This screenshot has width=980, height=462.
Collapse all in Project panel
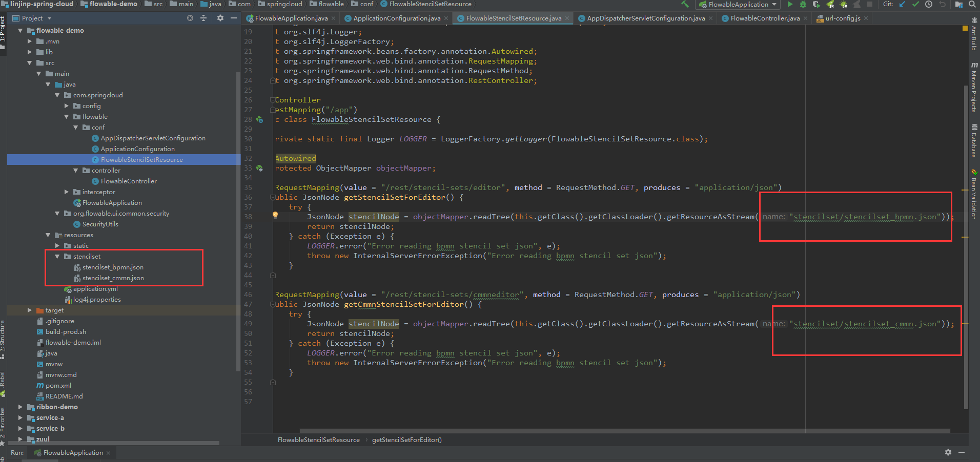tap(203, 18)
